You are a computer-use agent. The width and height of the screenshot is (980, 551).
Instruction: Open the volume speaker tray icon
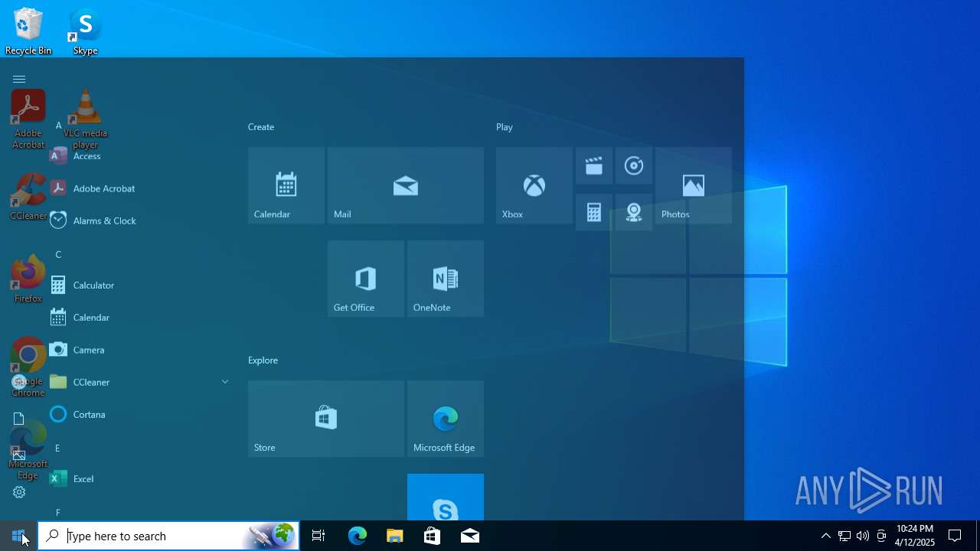863,536
